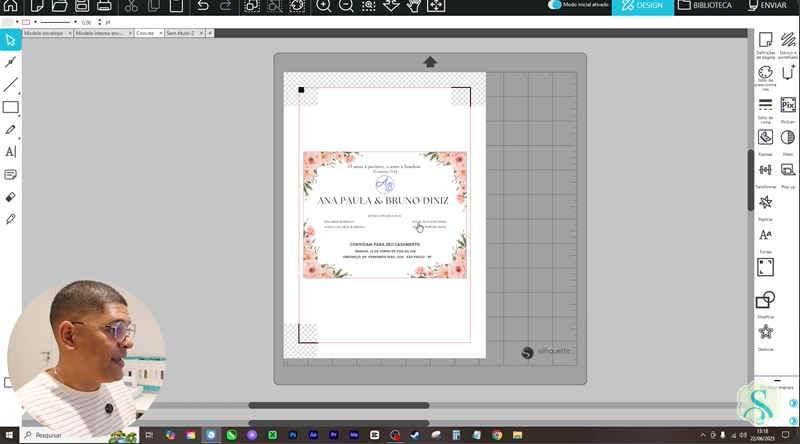Screen dimensions: 800x444
Task: Open a file with the folder icon
Action: click(60, 6)
